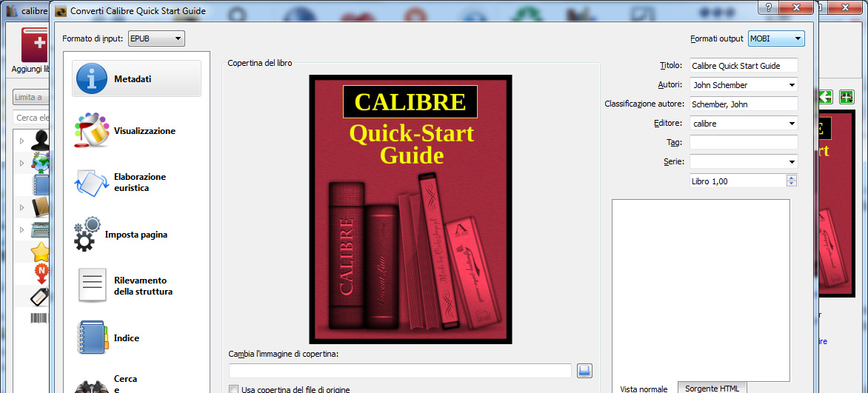
Task: Switch to Sorgente HTML tab
Action: 712,388
